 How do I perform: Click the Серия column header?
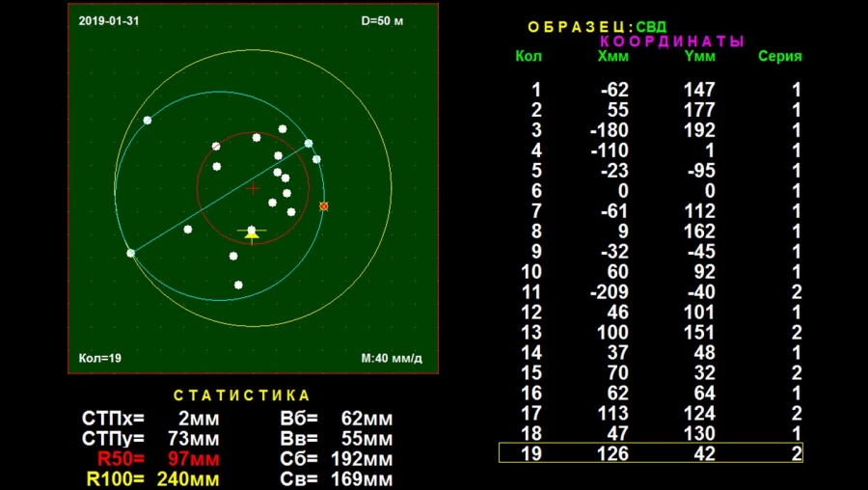[x=779, y=56]
